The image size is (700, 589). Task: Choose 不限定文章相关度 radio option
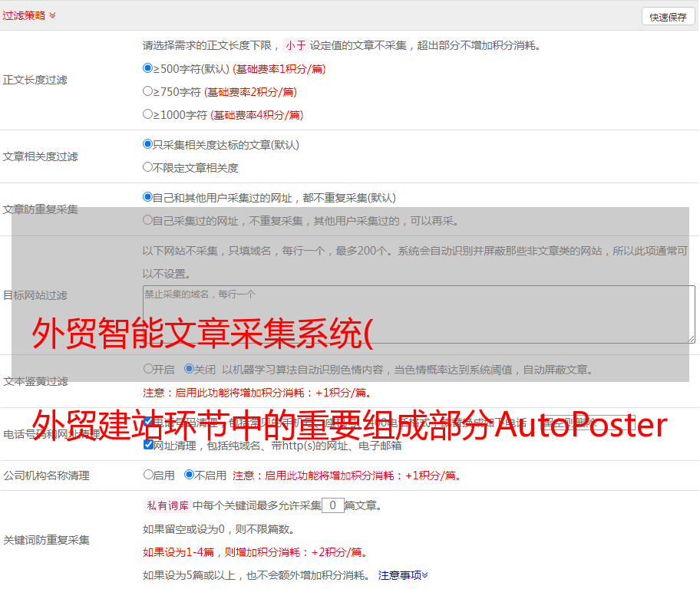tap(147, 167)
